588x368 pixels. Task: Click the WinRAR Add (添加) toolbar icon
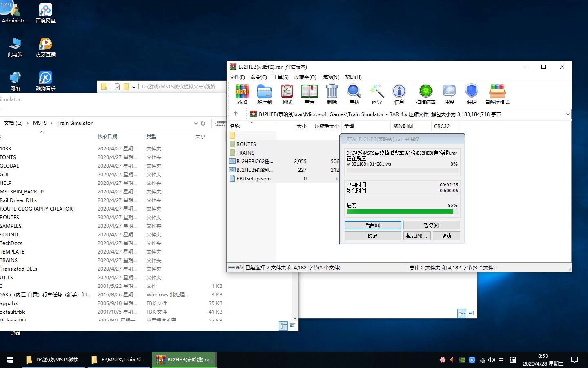(x=242, y=94)
